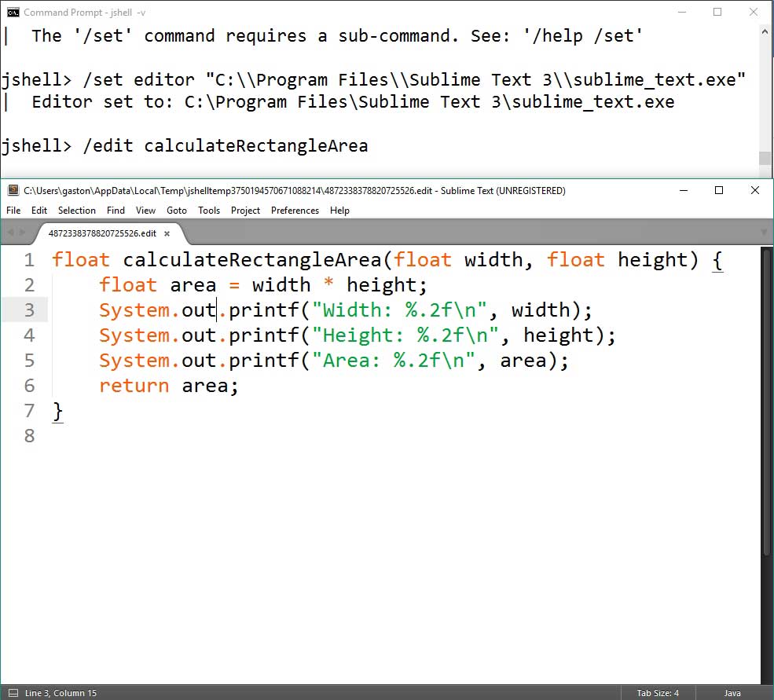The image size is (774, 700).
Task: Click the return keyword on line 6
Action: [134, 386]
